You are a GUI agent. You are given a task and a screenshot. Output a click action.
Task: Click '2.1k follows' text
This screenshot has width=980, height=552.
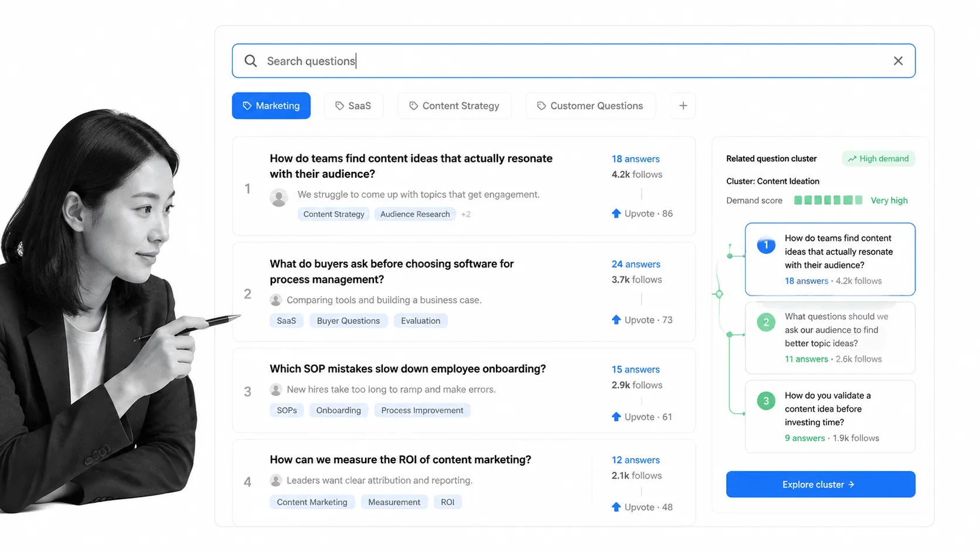637,475
